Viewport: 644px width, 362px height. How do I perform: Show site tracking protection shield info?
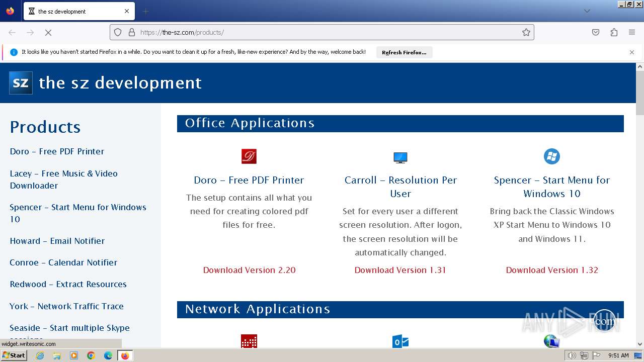point(118,32)
